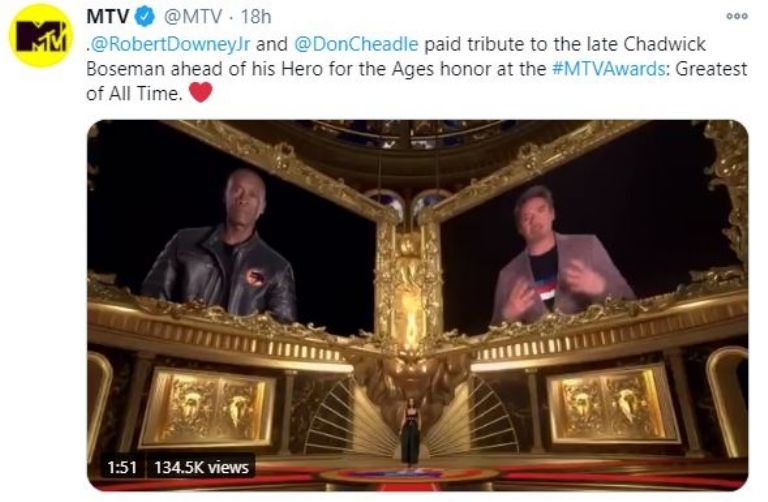Click the blue verified badge

point(144,17)
